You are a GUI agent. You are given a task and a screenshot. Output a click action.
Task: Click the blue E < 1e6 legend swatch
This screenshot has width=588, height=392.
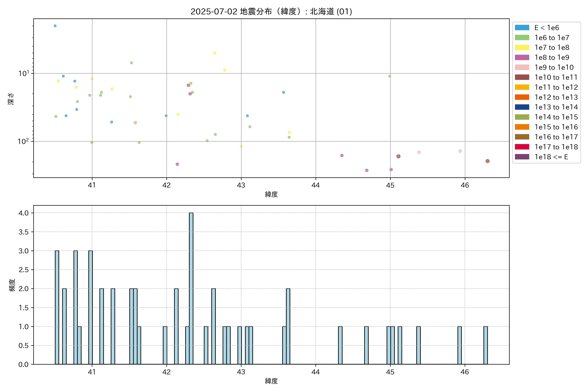[522, 28]
